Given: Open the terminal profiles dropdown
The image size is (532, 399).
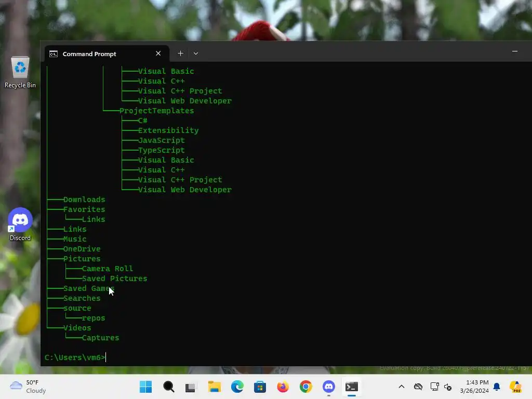Looking at the screenshot, I should (x=196, y=54).
